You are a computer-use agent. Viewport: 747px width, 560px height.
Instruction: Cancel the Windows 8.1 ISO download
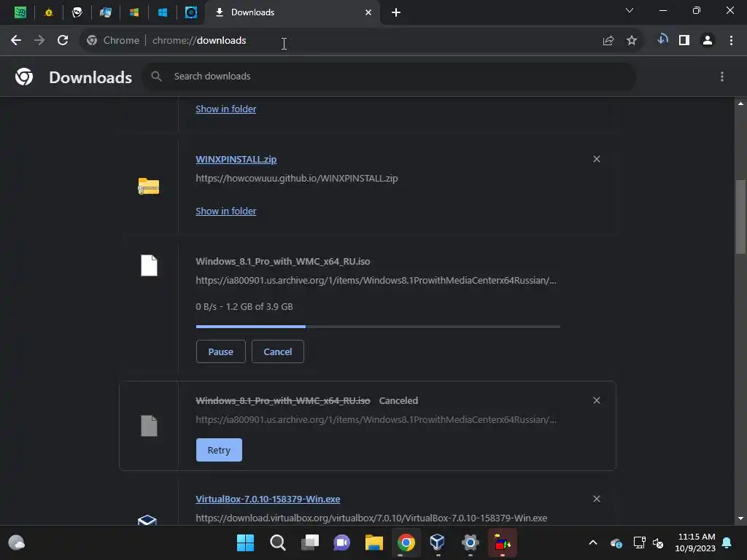click(278, 351)
